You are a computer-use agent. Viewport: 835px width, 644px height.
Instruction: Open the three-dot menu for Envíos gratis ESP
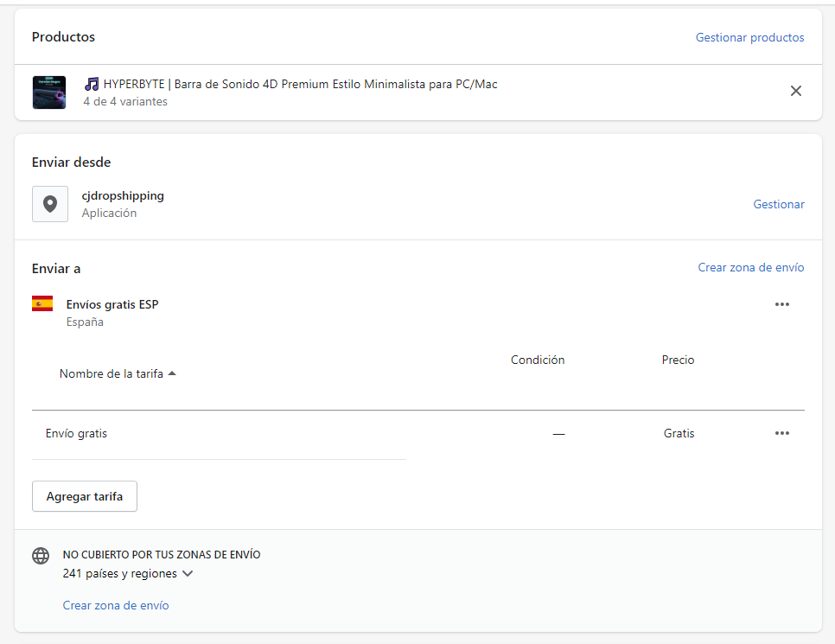[x=782, y=304]
